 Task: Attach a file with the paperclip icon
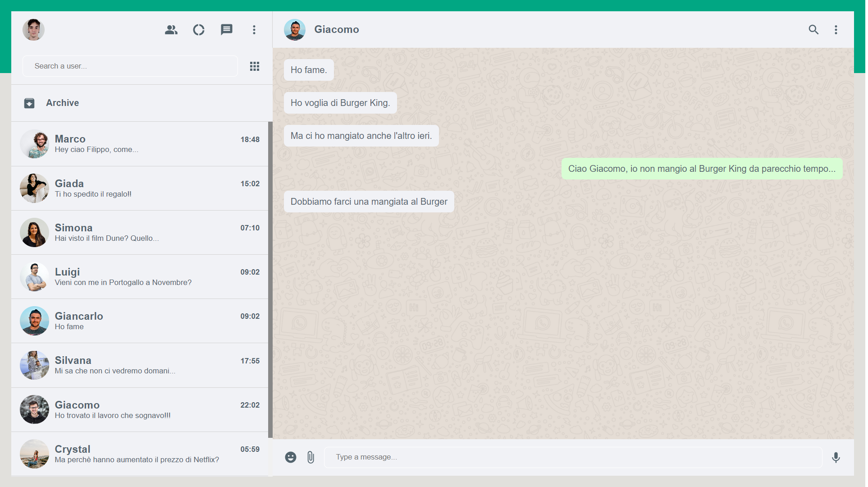pos(311,457)
